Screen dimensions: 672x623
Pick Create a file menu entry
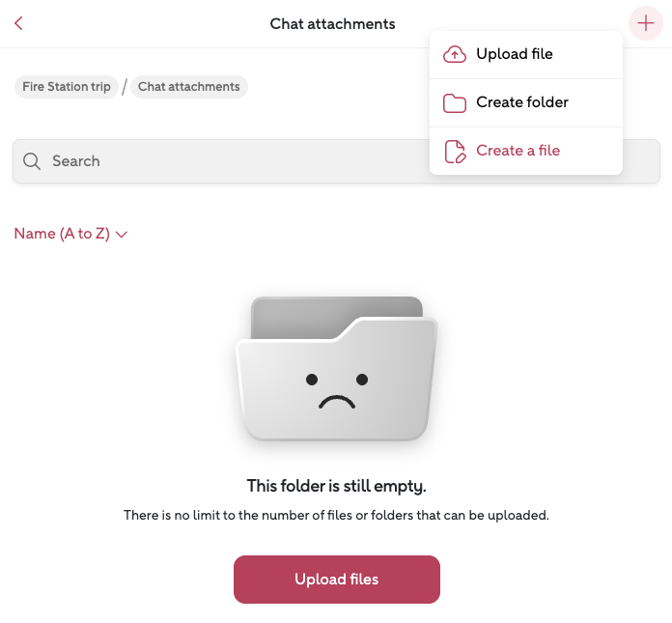pos(518,151)
